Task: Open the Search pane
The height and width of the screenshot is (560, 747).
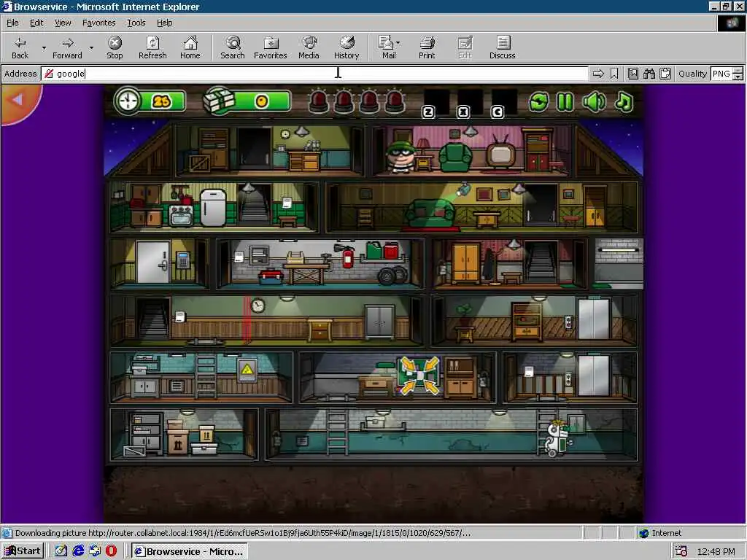Action: point(233,47)
